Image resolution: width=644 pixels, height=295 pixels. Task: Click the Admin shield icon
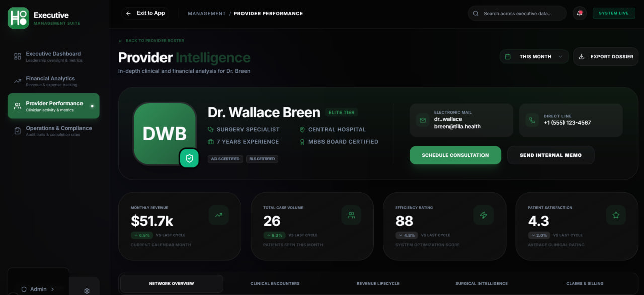point(24,289)
